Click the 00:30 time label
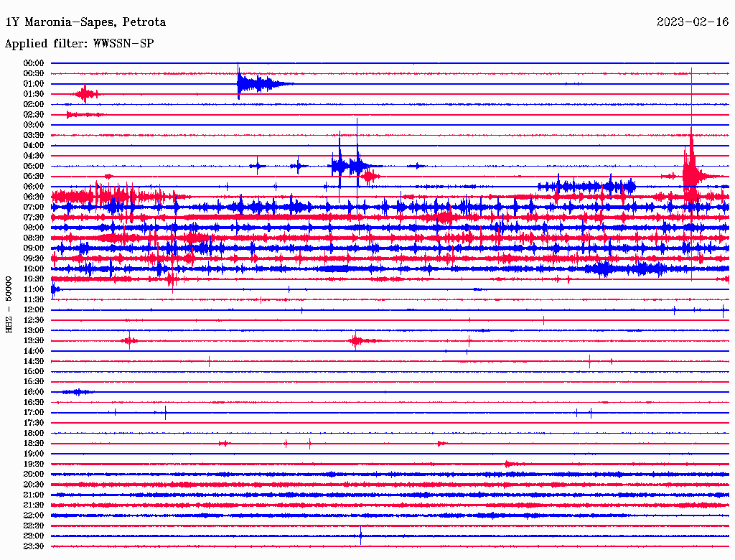735x560 pixels. pos(34,74)
